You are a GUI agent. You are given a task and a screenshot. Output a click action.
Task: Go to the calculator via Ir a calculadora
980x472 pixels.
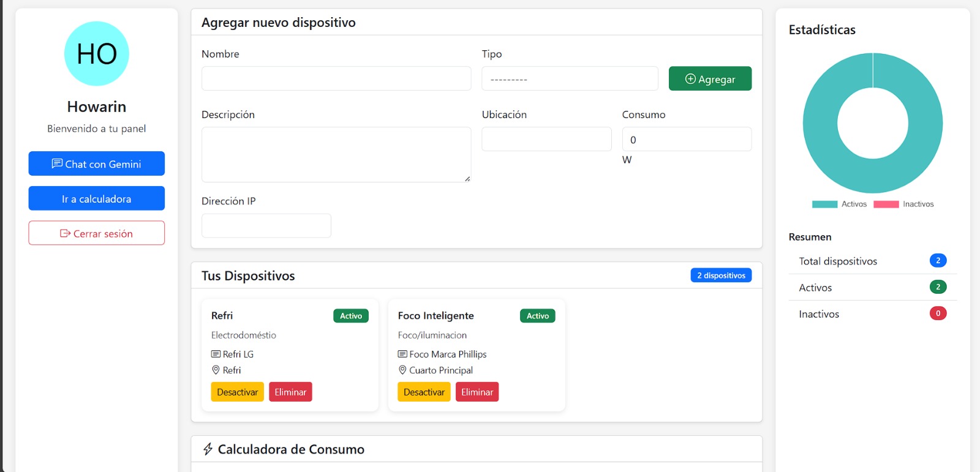pyautogui.click(x=97, y=198)
